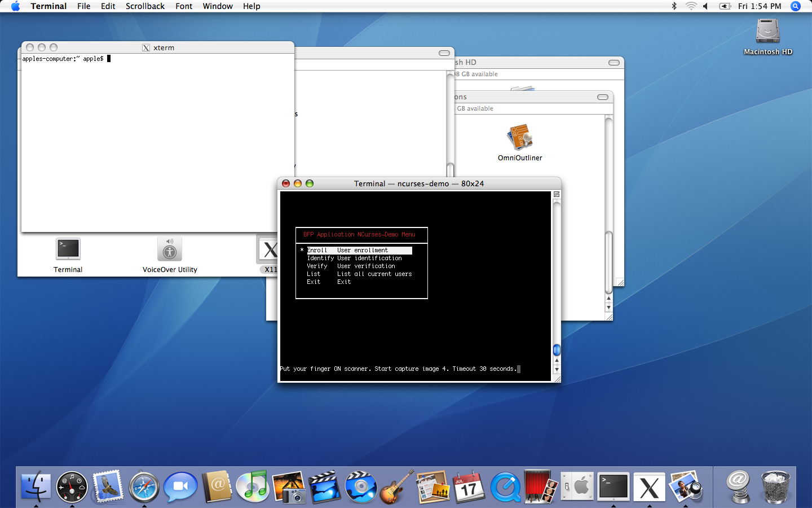Image resolution: width=812 pixels, height=508 pixels.
Task: Open the Scrollback menu
Action: 145,6
